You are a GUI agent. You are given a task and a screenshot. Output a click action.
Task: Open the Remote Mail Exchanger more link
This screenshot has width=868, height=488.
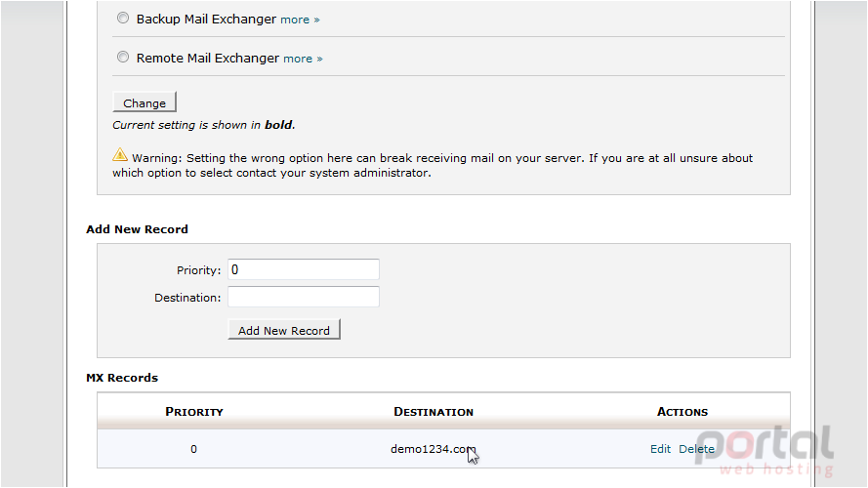(x=303, y=59)
